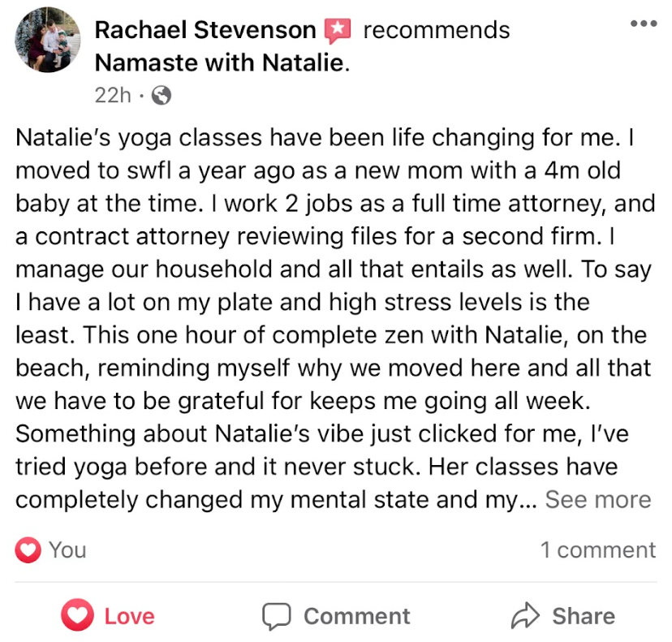Image resolution: width=672 pixels, height=642 pixels.
Task: Open the three-dot post options menu
Action: (x=644, y=23)
